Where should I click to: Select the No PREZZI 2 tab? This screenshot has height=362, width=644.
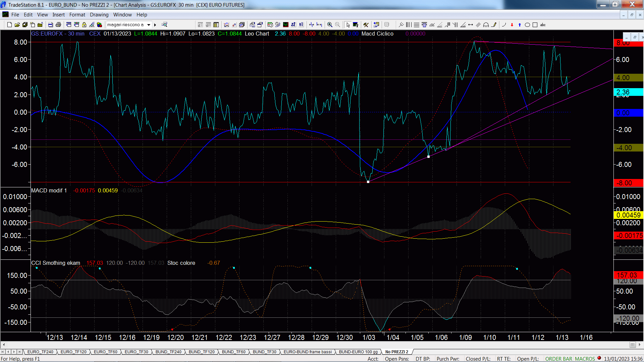396,352
